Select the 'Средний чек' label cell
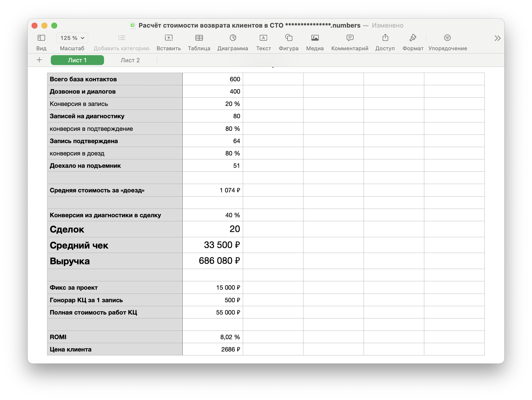532x400 pixels. [115, 245]
